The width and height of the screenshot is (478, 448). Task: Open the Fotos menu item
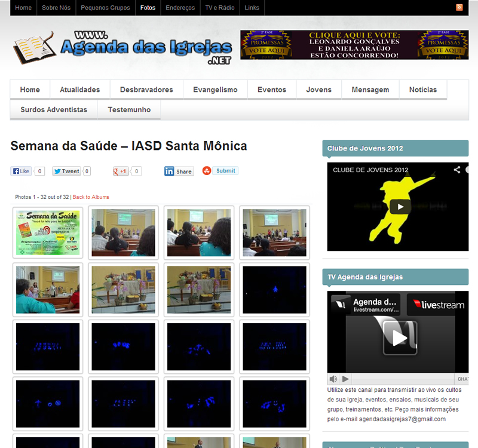point(148,8)
